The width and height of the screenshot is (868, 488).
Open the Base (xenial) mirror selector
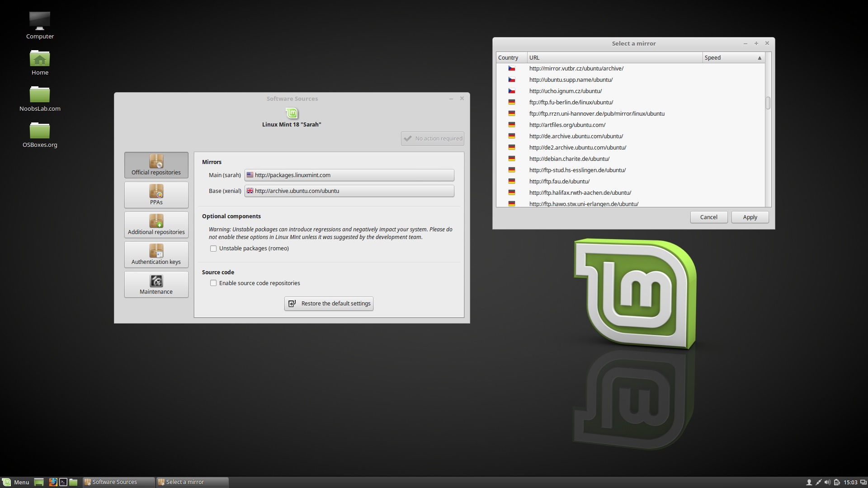[x=349, y=191]
